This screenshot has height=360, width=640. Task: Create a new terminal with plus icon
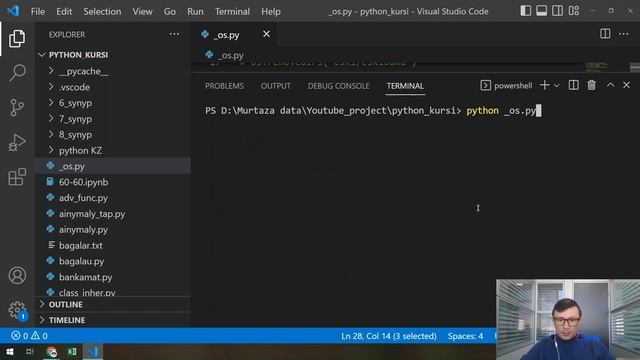(544, 85)
